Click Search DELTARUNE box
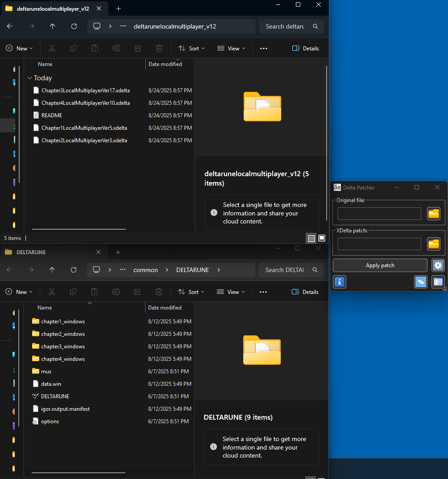Image resolution: width=448 pixels, height=479 pixels. (290, 270)
